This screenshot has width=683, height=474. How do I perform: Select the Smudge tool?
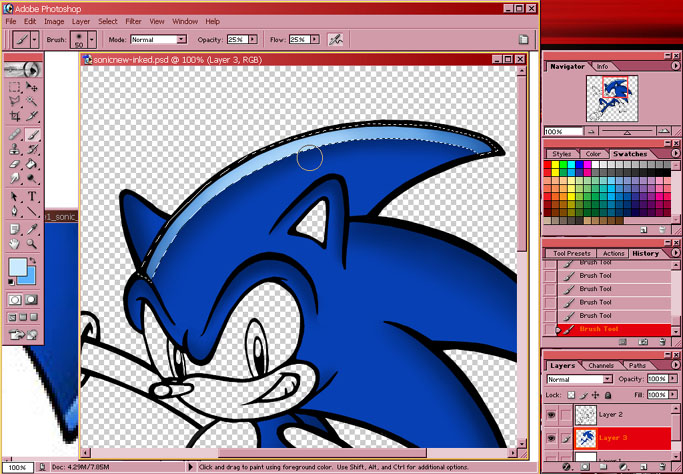tap(15, 178)
